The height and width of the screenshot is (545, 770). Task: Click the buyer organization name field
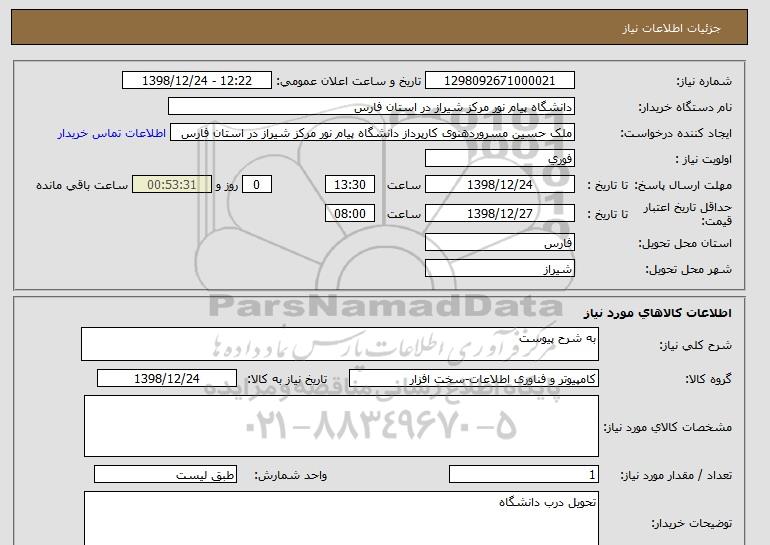point(371,107)
